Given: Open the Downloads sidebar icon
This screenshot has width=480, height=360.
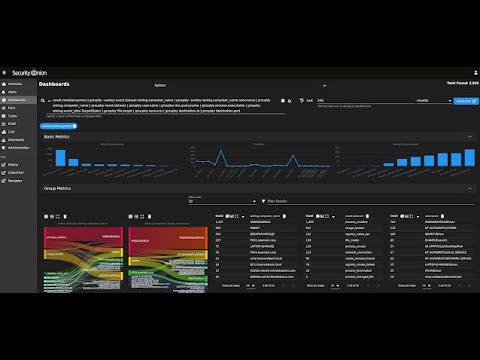Looking at the screenshot, I should point(4,140).
